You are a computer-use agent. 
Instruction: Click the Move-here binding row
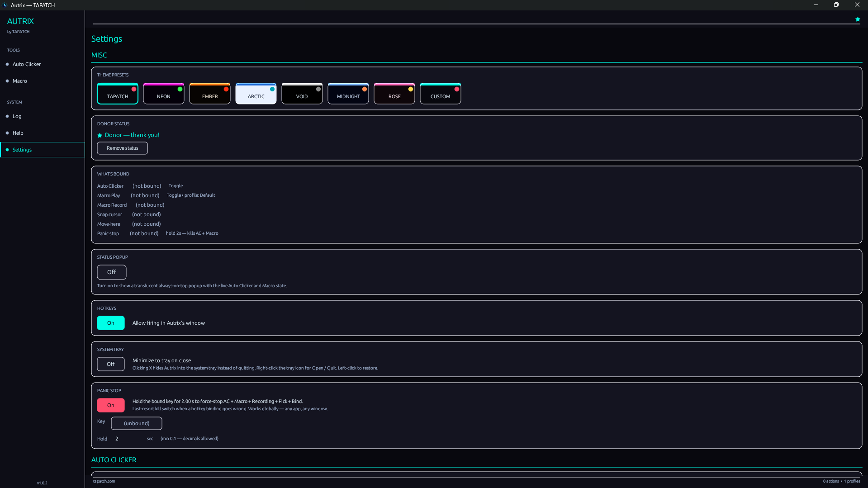click(129, 224)
